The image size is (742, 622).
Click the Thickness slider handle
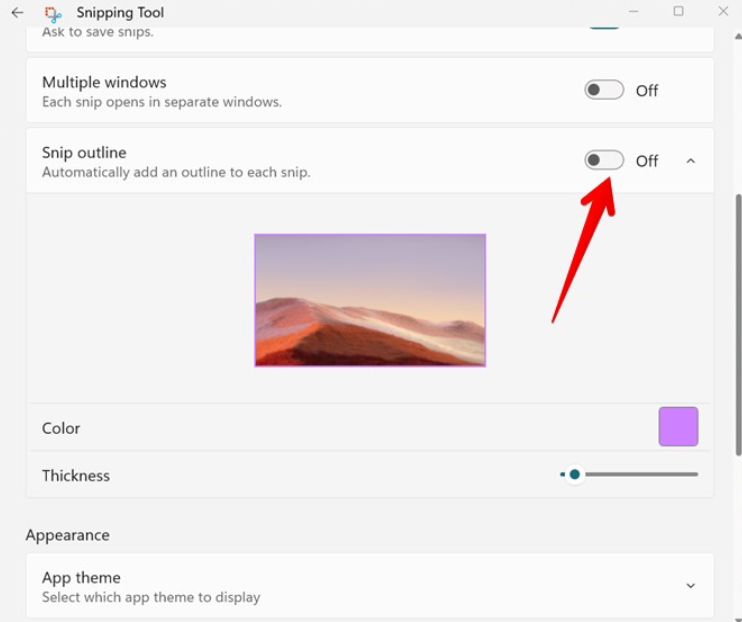pyautogui.click(x=574, y=474)
